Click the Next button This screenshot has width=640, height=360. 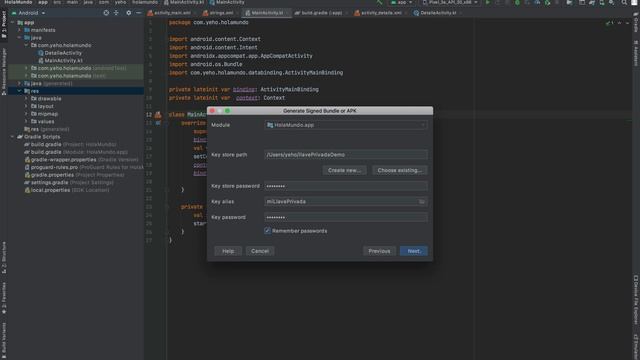(414, 251)
